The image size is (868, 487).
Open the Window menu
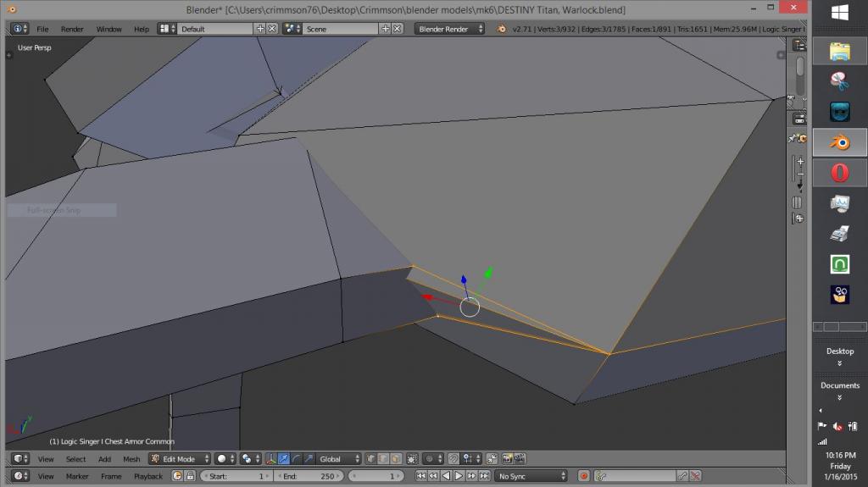point(108,29)
